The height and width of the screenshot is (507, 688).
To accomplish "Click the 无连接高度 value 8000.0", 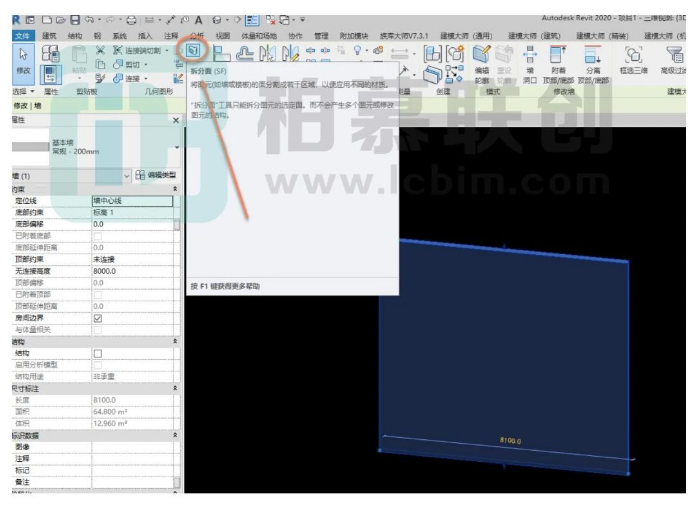I will (x=133, y=271).
